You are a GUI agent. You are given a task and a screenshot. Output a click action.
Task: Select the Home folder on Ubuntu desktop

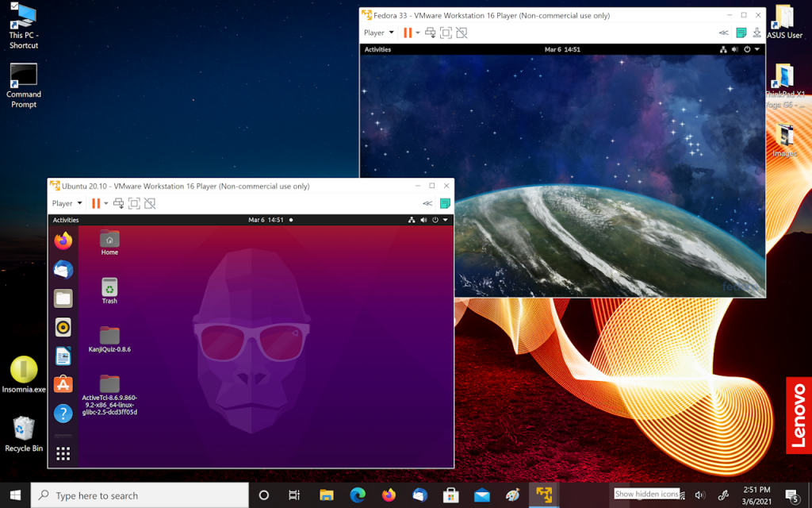point(109,243)
